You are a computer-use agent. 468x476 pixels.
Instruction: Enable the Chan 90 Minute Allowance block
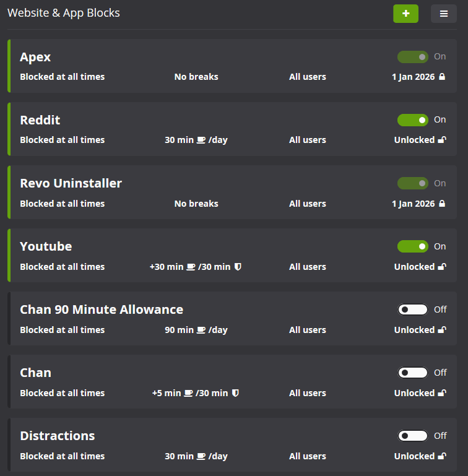tap(413, 309)
